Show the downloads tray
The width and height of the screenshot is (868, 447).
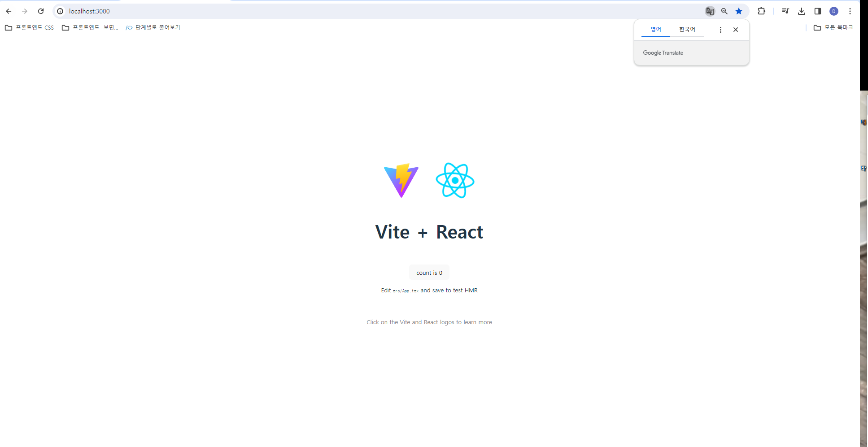click(x=802, y=11)
